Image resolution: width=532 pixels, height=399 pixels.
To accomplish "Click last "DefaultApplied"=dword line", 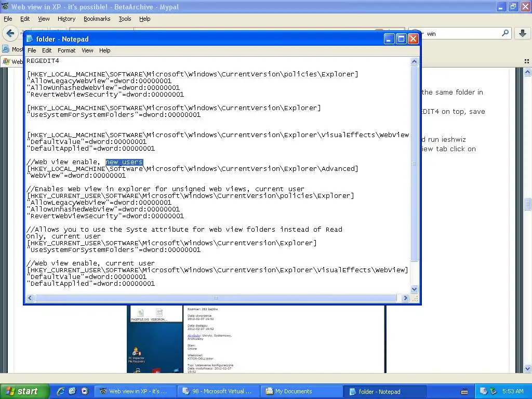I will click(x=90, y=284).
